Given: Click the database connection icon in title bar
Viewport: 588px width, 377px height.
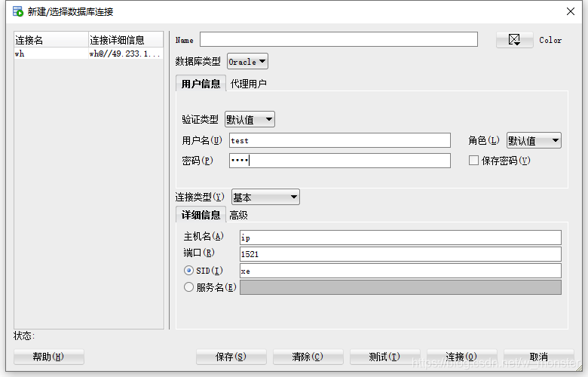Looking at the screenshot, I should pos(17,11).
